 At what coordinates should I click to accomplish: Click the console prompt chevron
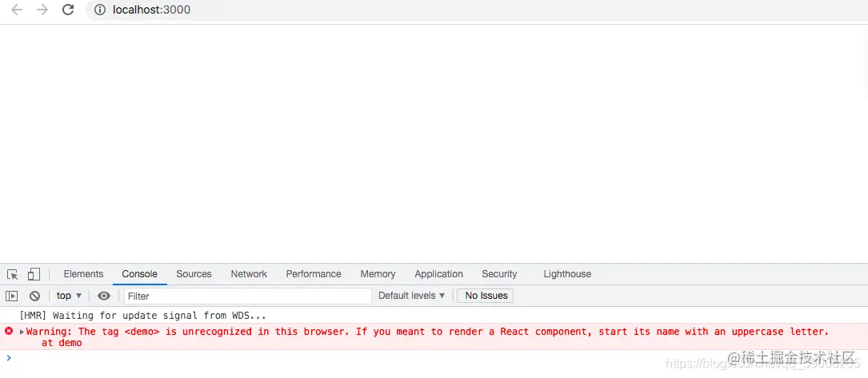click(x=8, y=358)
